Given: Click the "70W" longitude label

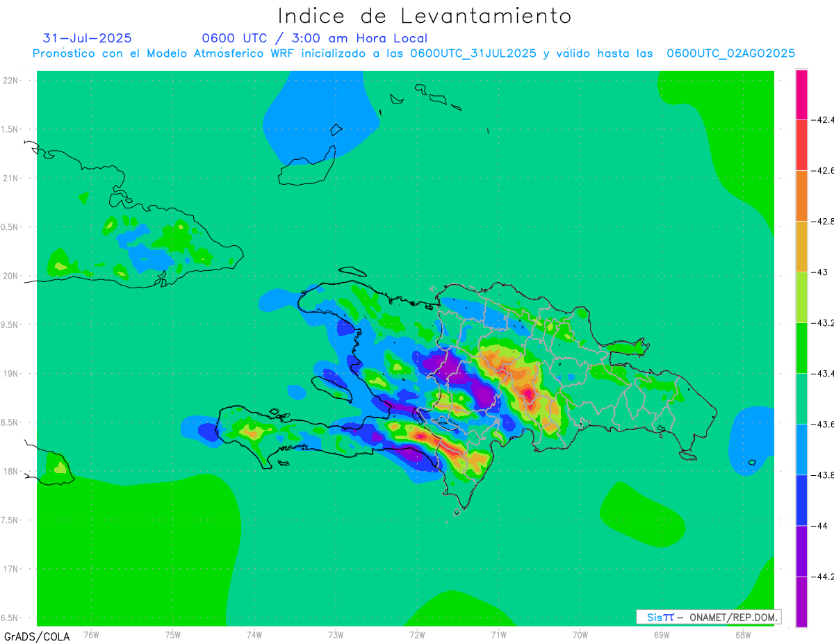Looking at the screenshot, I should (x=580, y=634).
